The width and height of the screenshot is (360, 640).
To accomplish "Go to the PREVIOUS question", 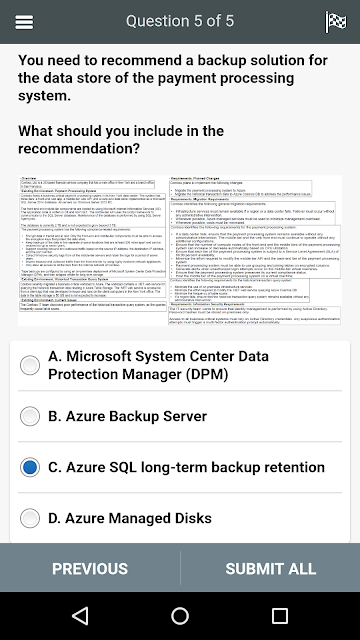I will click(90, 568).
